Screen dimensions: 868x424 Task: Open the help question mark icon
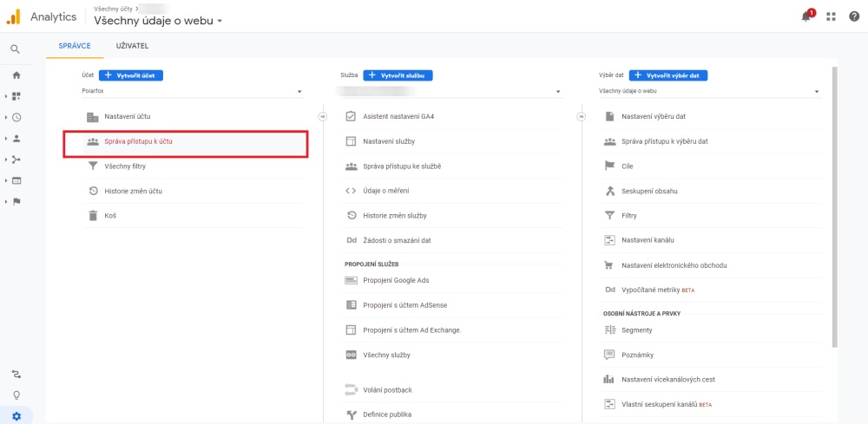coord(854,16)
